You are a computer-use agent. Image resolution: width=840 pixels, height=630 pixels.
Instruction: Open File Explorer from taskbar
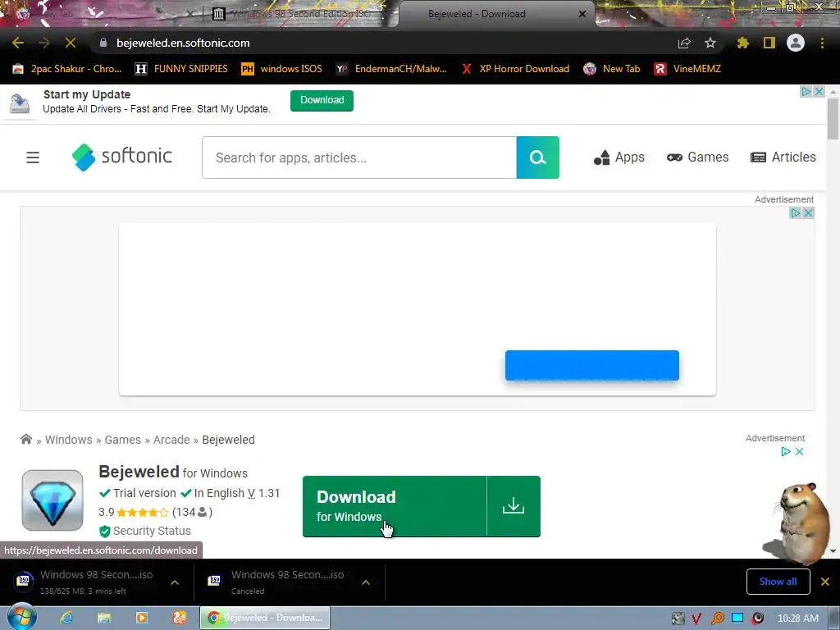(x=104, y=618)
